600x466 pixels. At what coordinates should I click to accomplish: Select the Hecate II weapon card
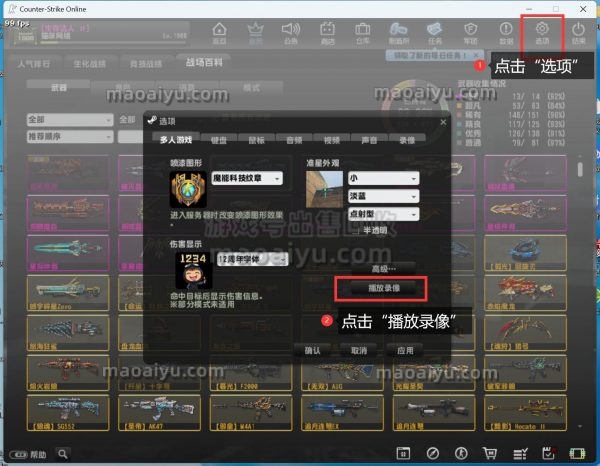pyautogui.click(x=525, y=413)
